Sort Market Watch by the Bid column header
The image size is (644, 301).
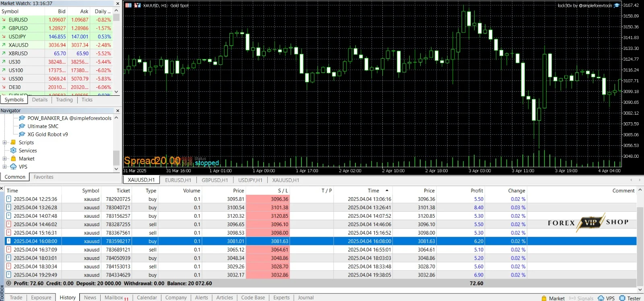click(56, 11)
